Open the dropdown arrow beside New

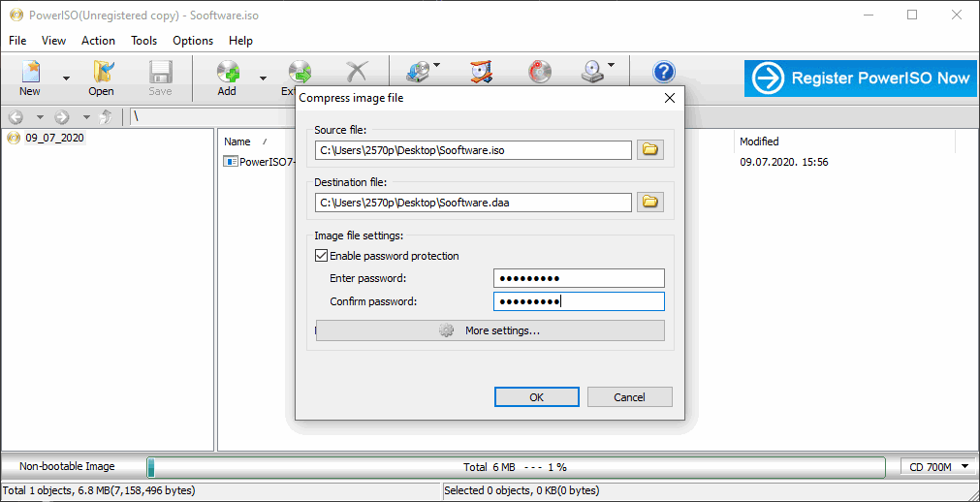66,78
